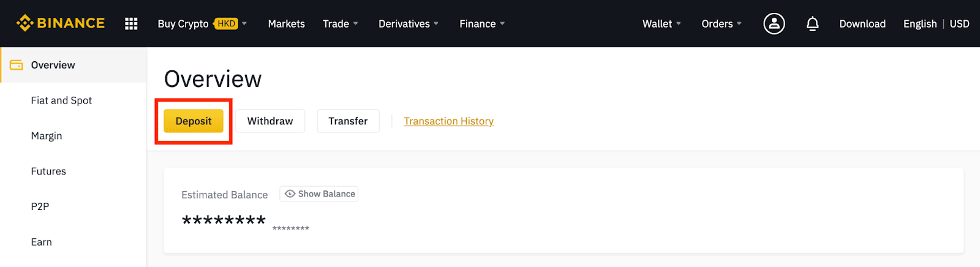Select Fiat and Spot in sidebar

click(x=61, y=100)
